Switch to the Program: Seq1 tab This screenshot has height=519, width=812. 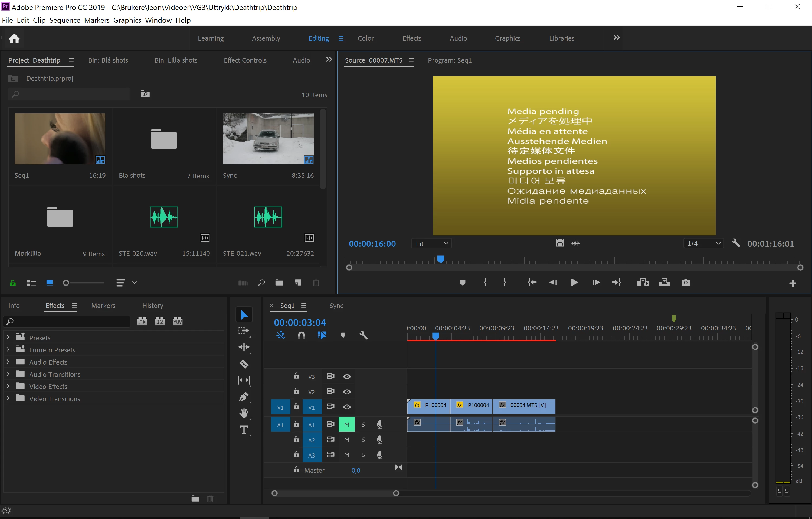pos(450,60)
